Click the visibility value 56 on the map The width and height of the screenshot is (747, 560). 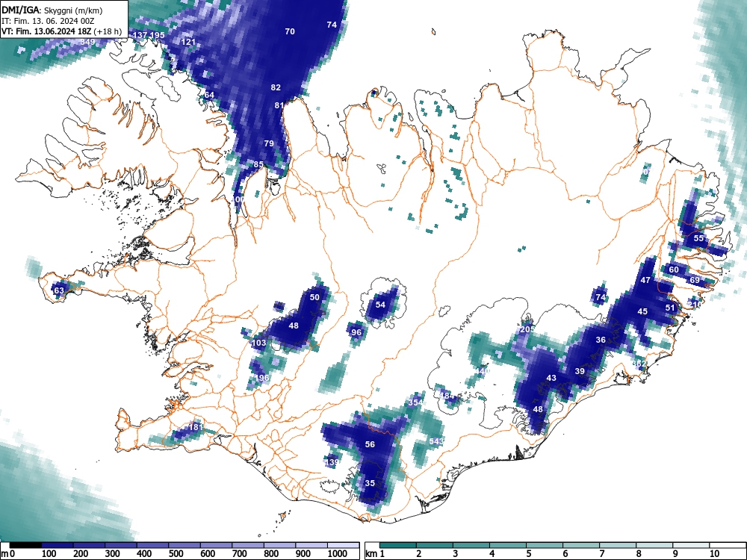tap(370, 444)
